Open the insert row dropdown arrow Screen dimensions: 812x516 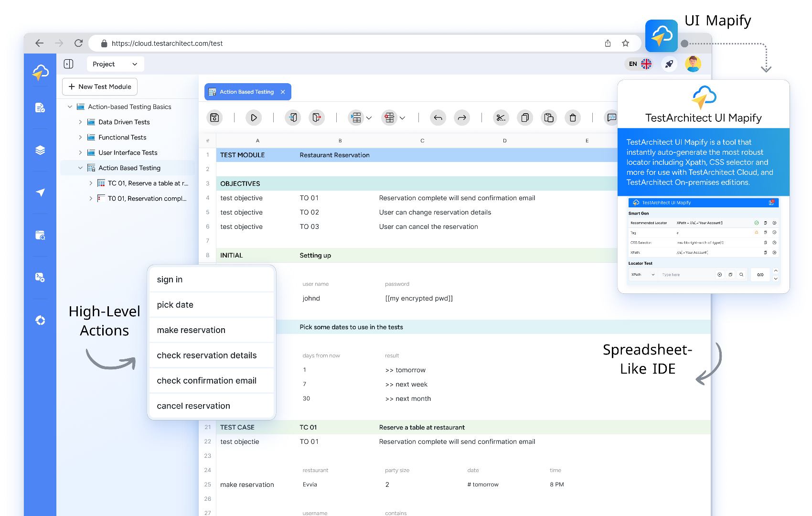tap(369, 118)
